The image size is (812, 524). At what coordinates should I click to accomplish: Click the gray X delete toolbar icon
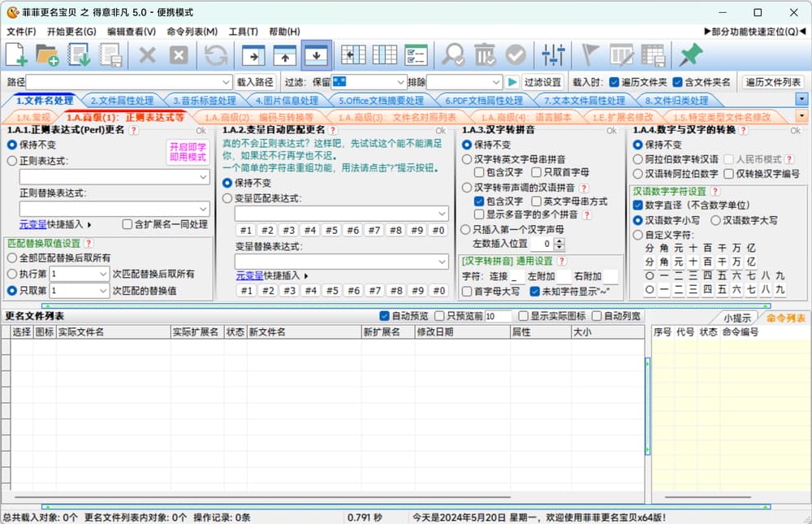click(x=147, y=55)
